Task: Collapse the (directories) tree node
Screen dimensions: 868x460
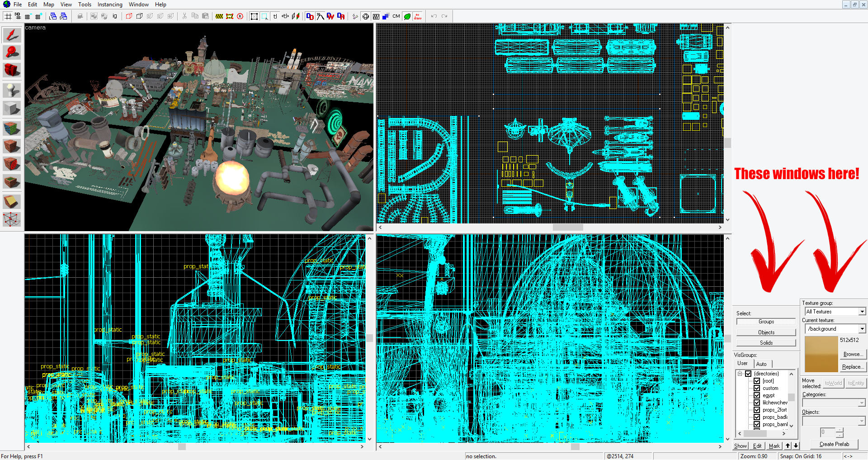Action: [x=740, y=374]
